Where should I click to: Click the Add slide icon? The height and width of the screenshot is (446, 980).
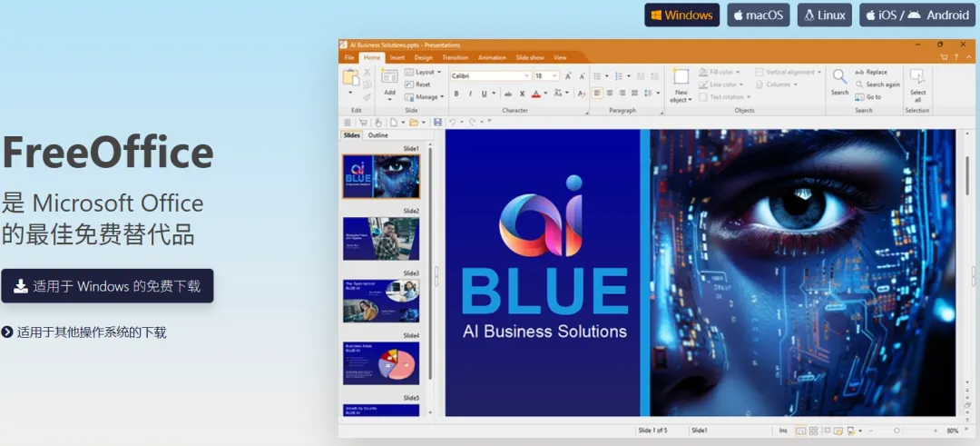tap(389, 77)
